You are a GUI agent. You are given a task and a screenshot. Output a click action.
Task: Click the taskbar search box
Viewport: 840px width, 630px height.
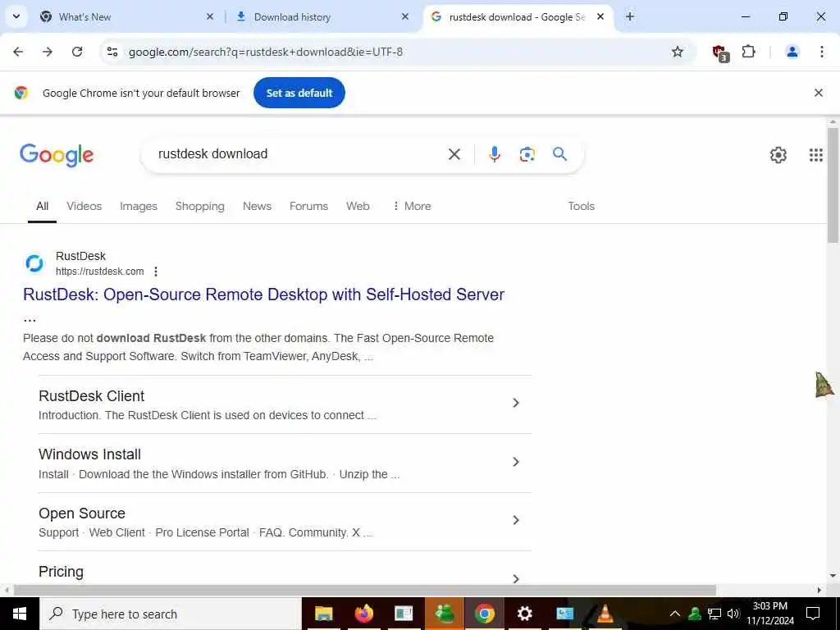click(x=171, y=614)
